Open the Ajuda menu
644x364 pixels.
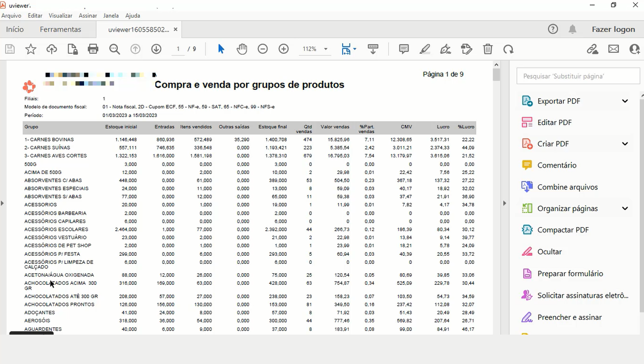[133, 16]
